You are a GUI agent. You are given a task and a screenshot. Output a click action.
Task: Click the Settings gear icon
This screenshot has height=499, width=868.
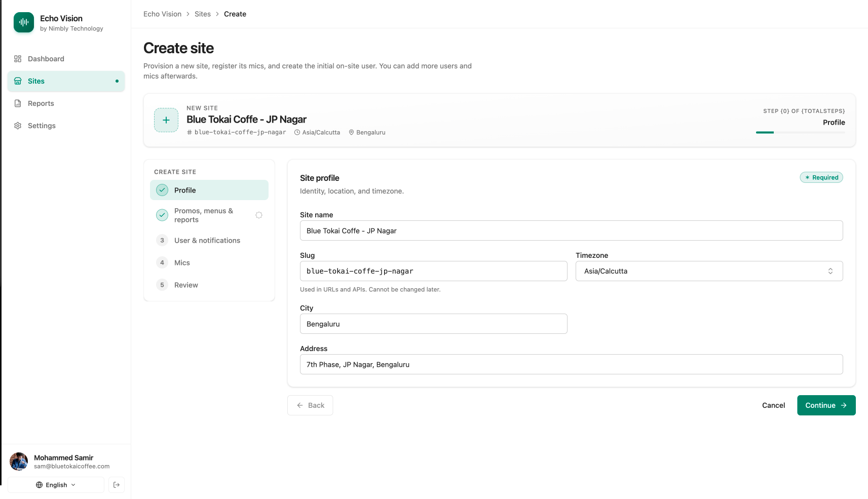pos(18,126)
